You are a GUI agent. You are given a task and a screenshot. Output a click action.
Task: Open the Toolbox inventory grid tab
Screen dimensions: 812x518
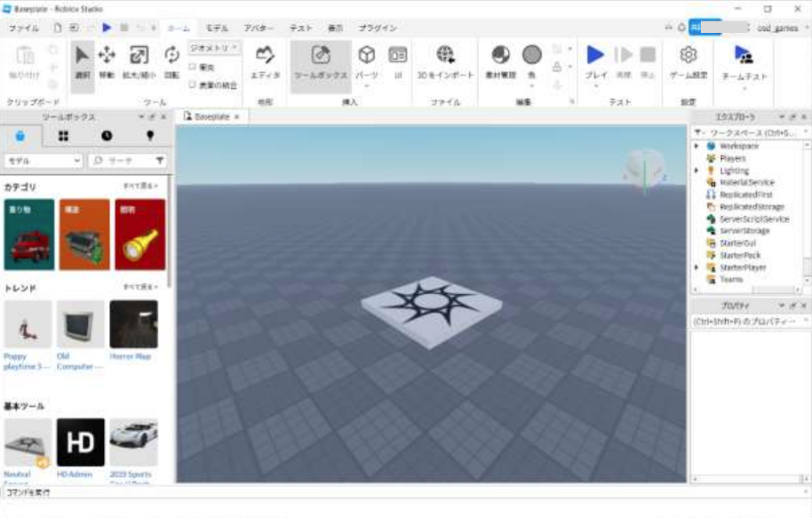pos(63,136)
